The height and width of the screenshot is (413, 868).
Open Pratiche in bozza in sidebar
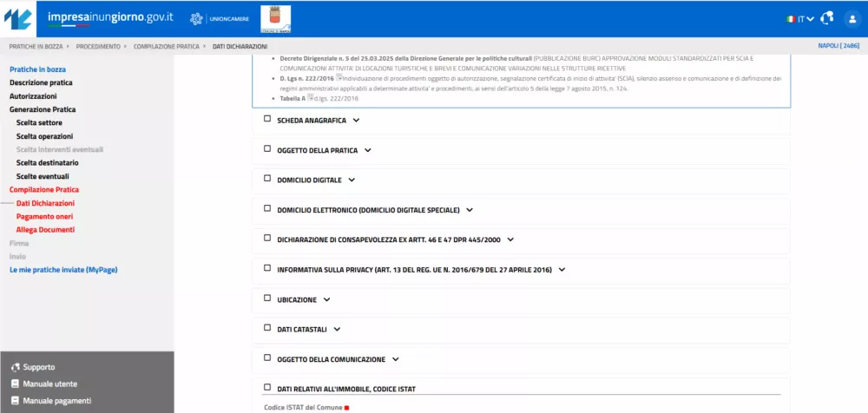point(37,69)
